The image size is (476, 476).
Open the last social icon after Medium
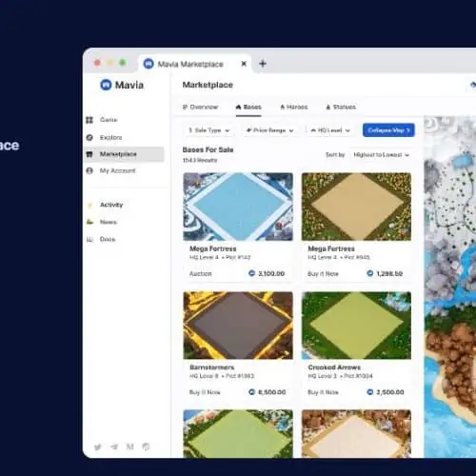click(146, 446)
